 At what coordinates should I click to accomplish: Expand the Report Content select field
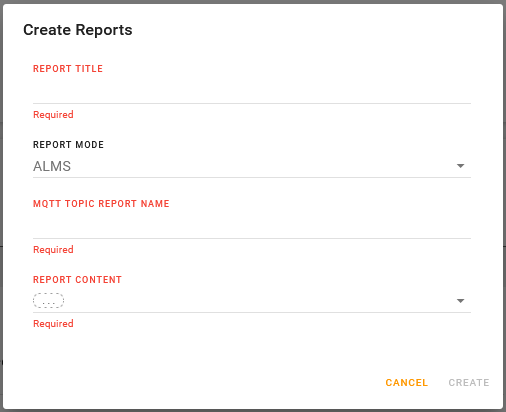coord(252,301)
